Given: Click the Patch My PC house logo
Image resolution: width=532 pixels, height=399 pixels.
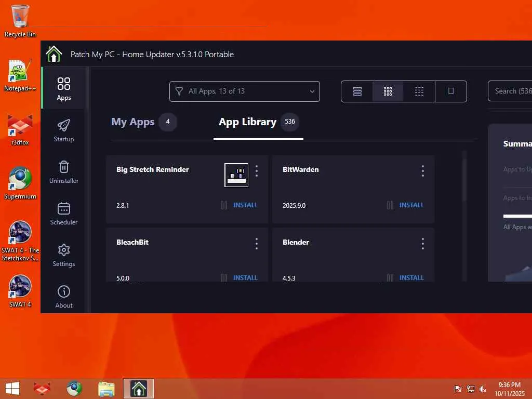Looking at the screenshot, I should coord(54,54).
